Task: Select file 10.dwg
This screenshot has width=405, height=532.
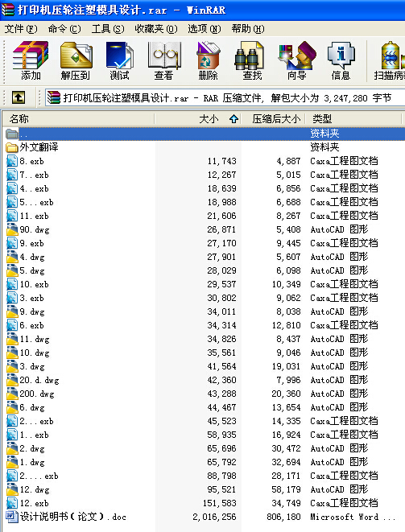Action: click(35, 353)
